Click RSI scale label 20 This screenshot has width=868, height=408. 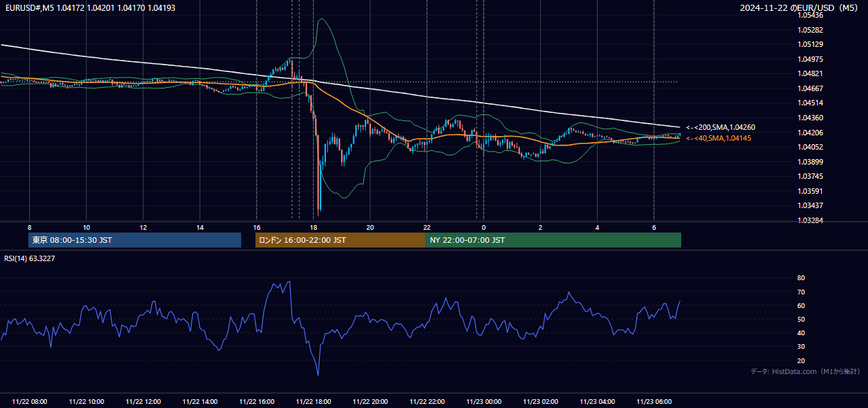pyautogui.click(x=801, y=360)
